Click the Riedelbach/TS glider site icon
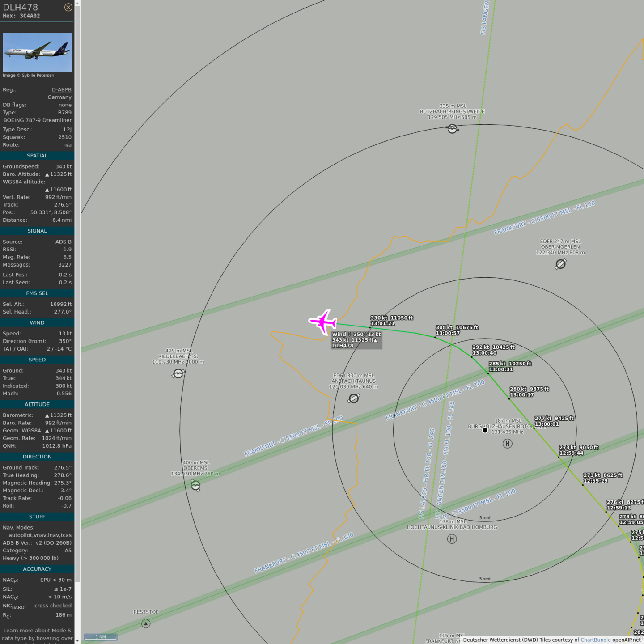The image size is (644, 644). (x=178, y=373)
